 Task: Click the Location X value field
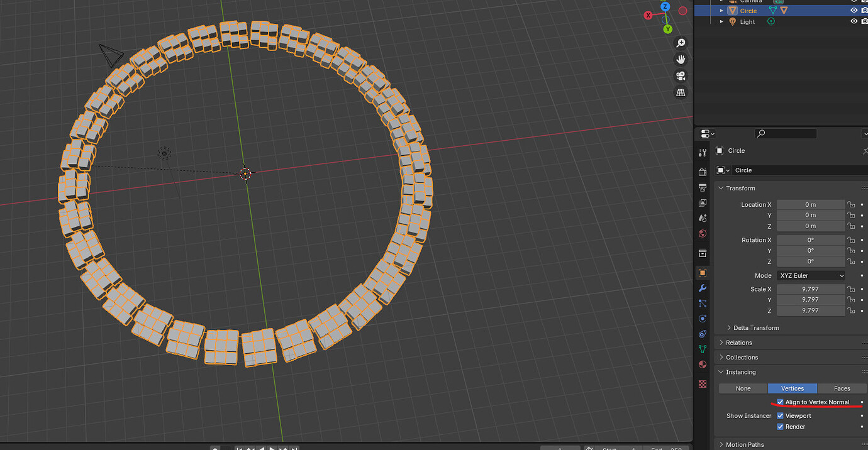811,205
